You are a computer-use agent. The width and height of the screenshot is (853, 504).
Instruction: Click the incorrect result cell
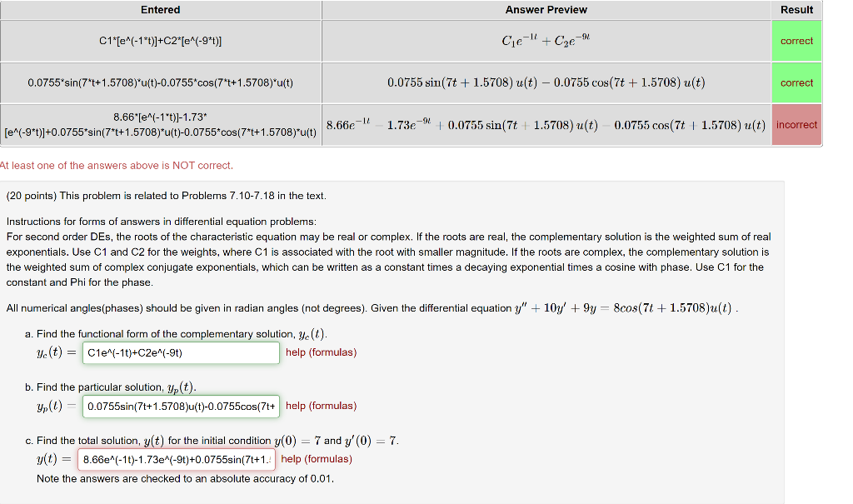[x=796, y=125]
